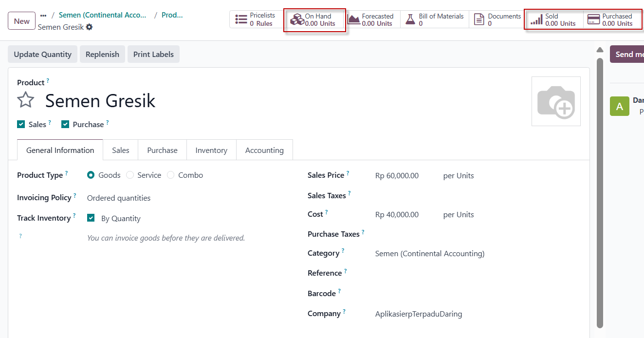Show help tooltip for Purchase Taxes

click(x=363, y=232)
